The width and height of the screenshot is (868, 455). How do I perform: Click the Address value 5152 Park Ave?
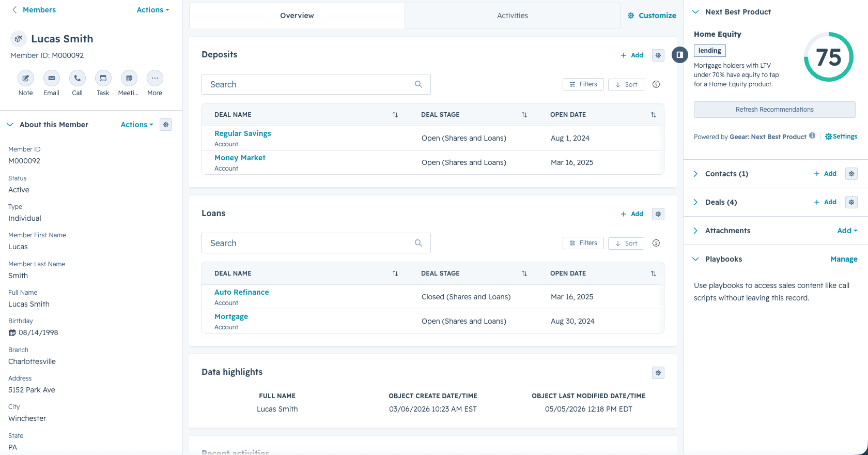point(32,390)
